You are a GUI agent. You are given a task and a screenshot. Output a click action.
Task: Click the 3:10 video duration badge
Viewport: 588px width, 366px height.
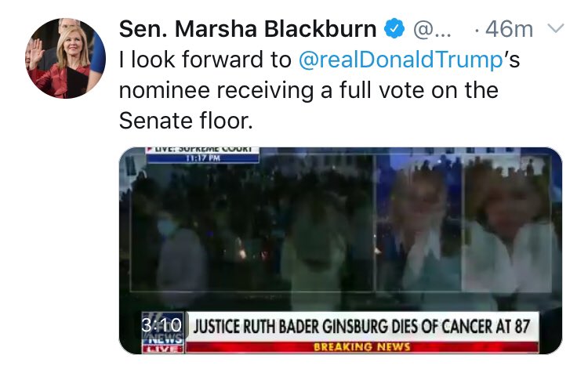coord(162,324)
